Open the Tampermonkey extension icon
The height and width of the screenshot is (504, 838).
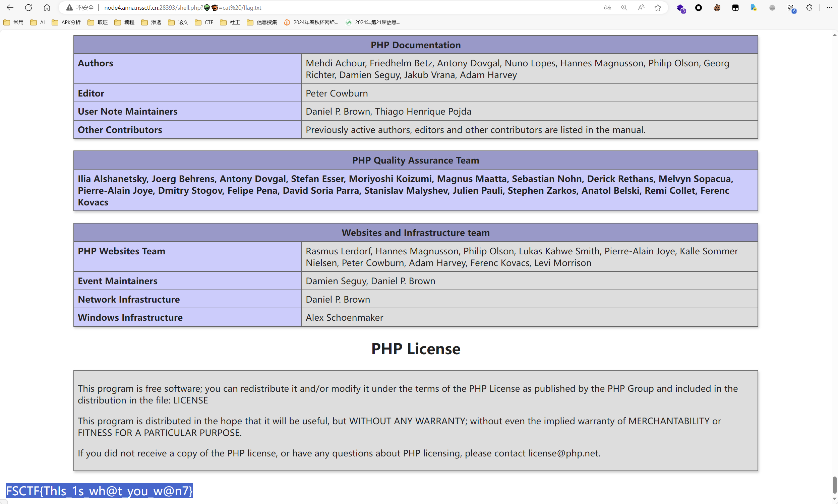(735, 7)
